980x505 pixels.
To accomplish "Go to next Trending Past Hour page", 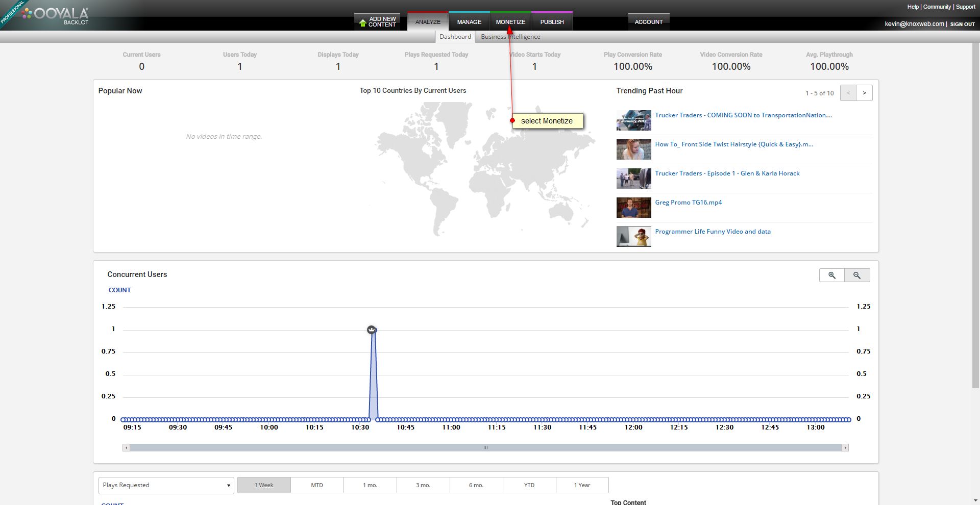I will pyautogui.click(x=864, y=93).
